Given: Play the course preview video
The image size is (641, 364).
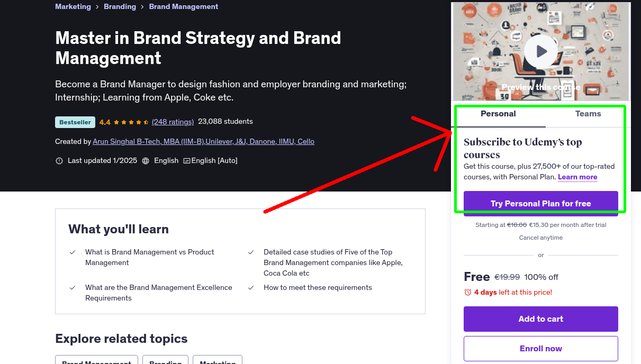Looking at the screenshot, I should point(540,51).
